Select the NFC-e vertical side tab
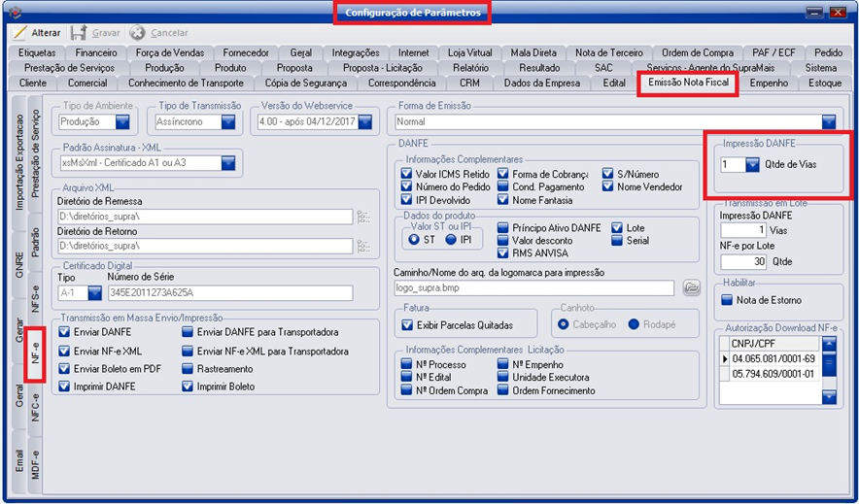 (35, 407)
